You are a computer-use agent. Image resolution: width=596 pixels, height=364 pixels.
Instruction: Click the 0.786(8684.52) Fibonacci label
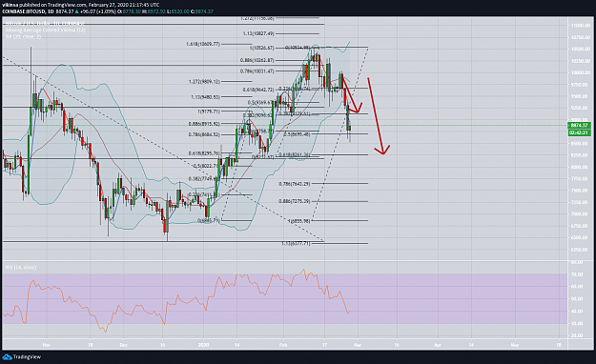coord(204,134)
